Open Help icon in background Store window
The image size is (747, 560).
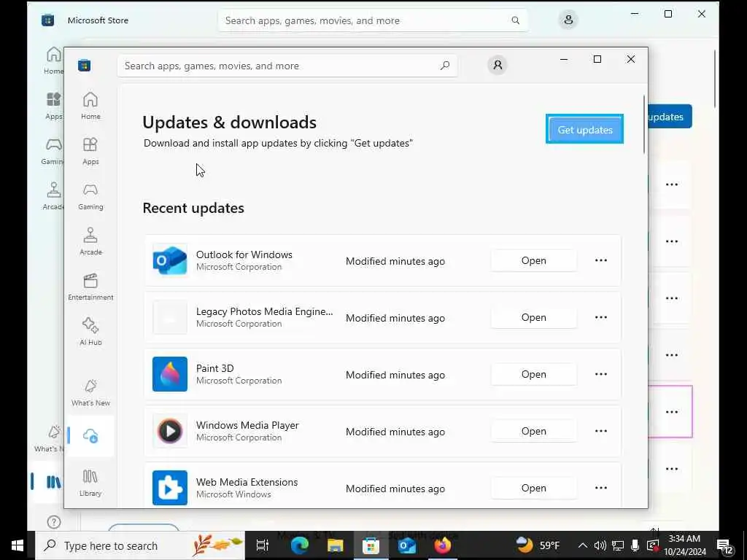click(x=54, y=522)
